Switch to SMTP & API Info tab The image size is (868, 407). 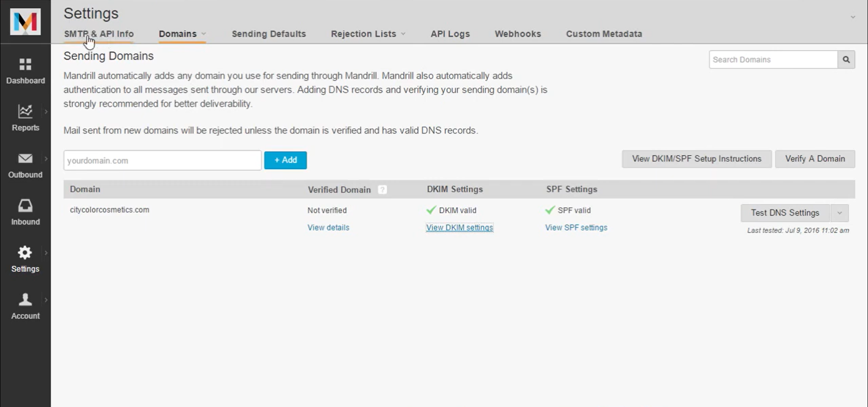tap(99, 34)
